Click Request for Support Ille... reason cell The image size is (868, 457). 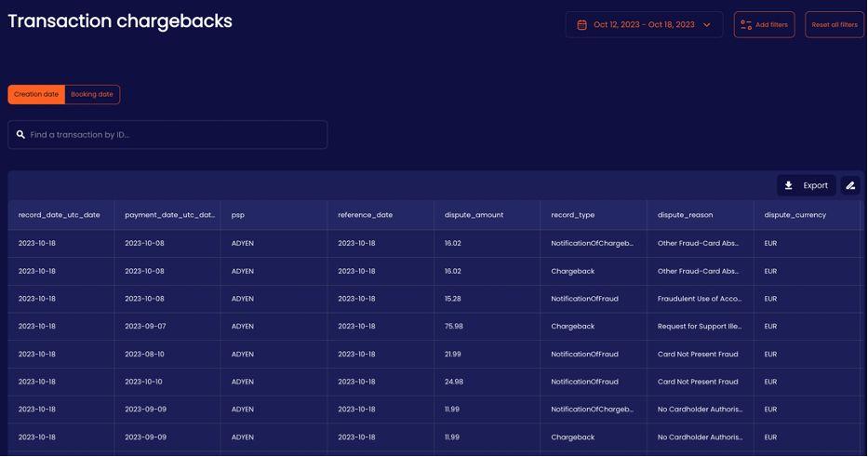700,327
